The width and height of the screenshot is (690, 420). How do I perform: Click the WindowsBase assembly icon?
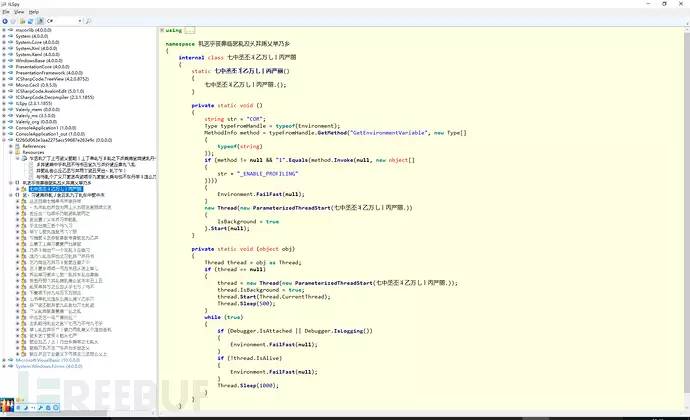tap(11, 61)
